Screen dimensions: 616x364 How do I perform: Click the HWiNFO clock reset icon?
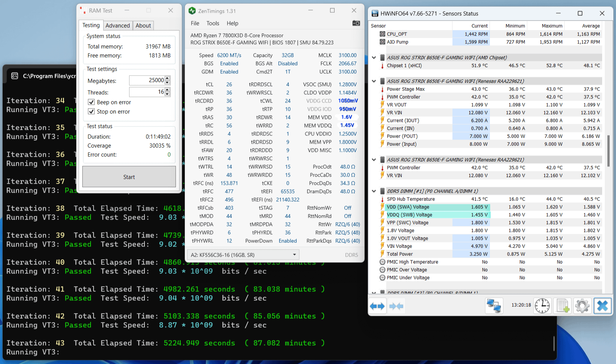coord(542,306)
